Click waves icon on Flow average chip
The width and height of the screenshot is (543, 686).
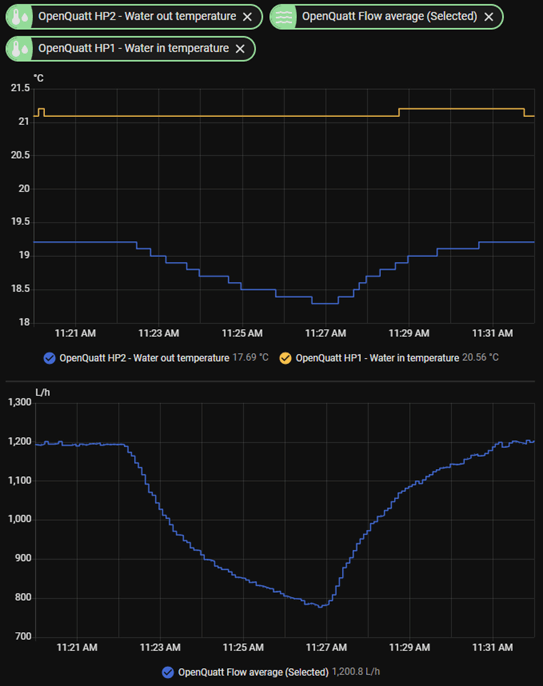click(x=284, y=17)
